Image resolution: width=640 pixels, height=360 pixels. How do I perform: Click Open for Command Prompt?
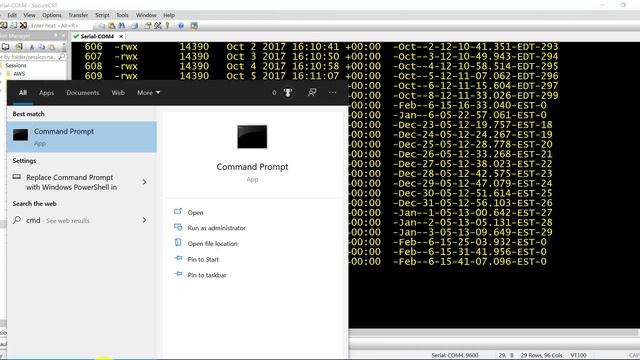pyautogui.click(x=195, y=212)
